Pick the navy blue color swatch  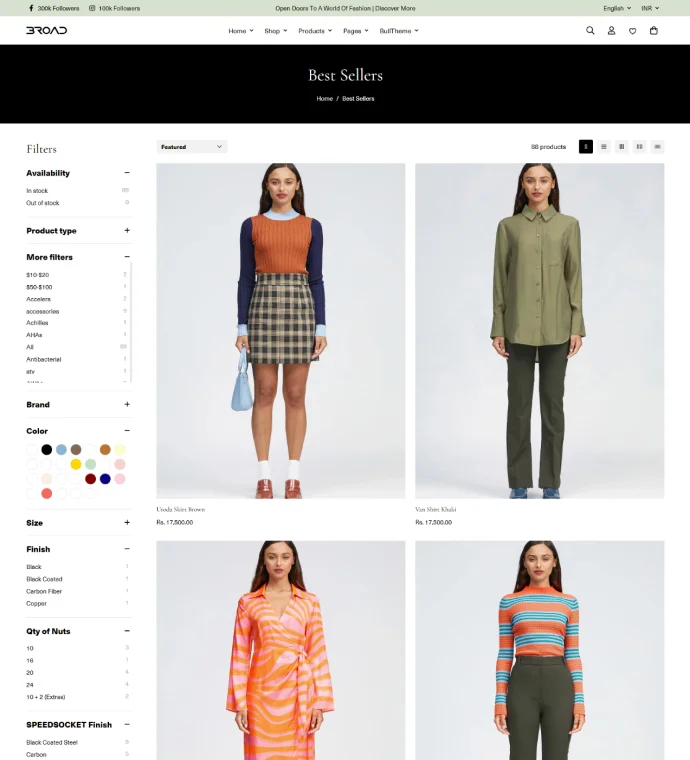click(105, 479)
